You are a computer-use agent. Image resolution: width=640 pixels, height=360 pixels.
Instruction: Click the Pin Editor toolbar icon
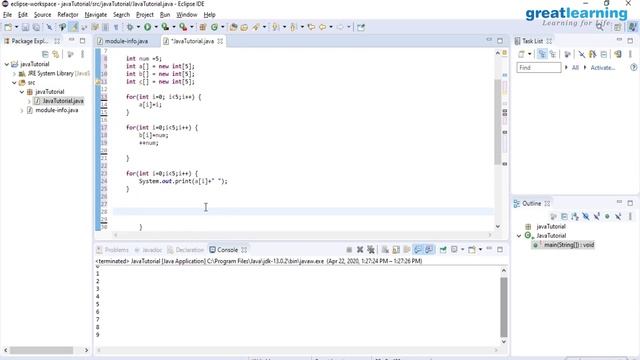(x=361, y=27)
